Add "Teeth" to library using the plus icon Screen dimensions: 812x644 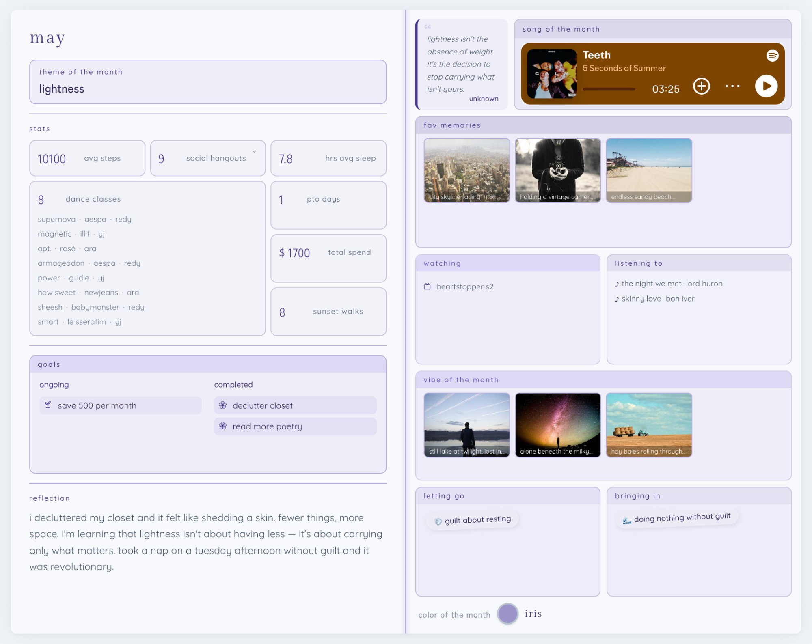[x=702, y=86]
